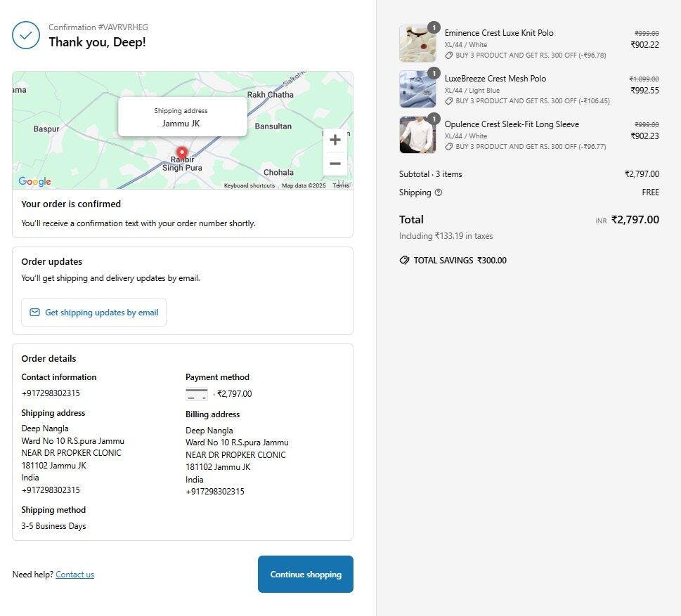This screenshot has width=681, height=616.
Task: Open the Shipping help question-mark icon
Action: pyautogui.click(x=439, y=192)
